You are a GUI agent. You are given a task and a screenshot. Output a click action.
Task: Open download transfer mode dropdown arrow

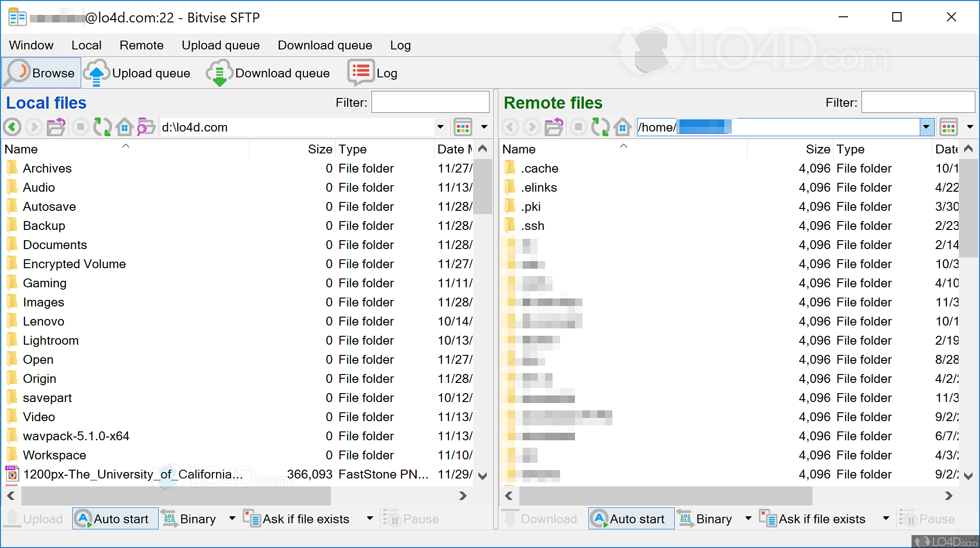pyautogui.click(x=748, y=519)
